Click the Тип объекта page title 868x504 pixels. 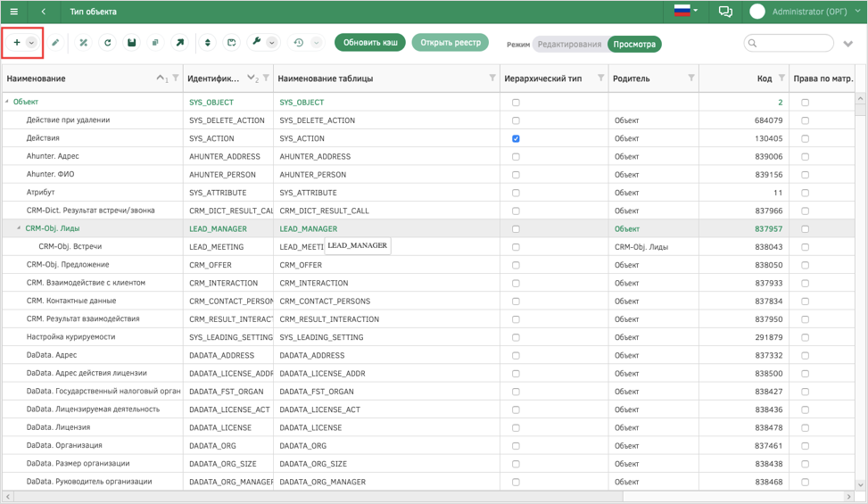pos(93,11)
